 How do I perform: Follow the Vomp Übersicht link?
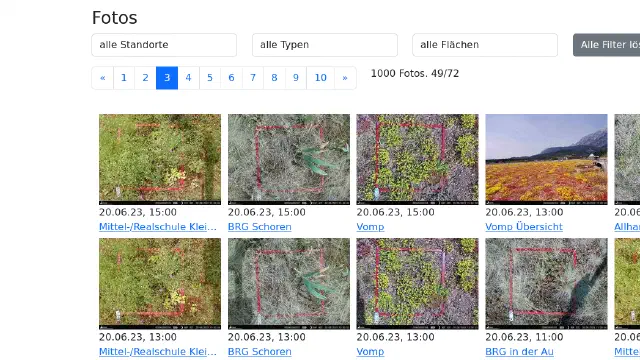pos(524,227)
